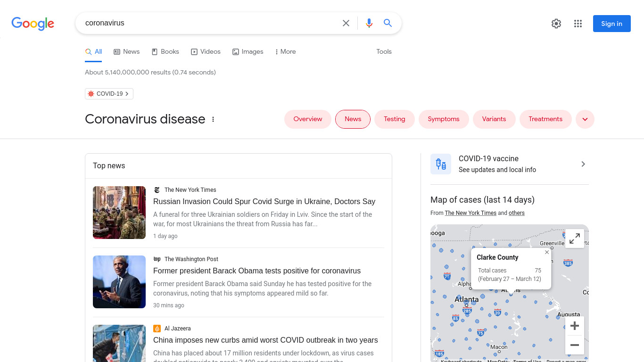Open Barack Obama tests positive article
The height and width of the screenshot is (362, 644).
(257, 271)
